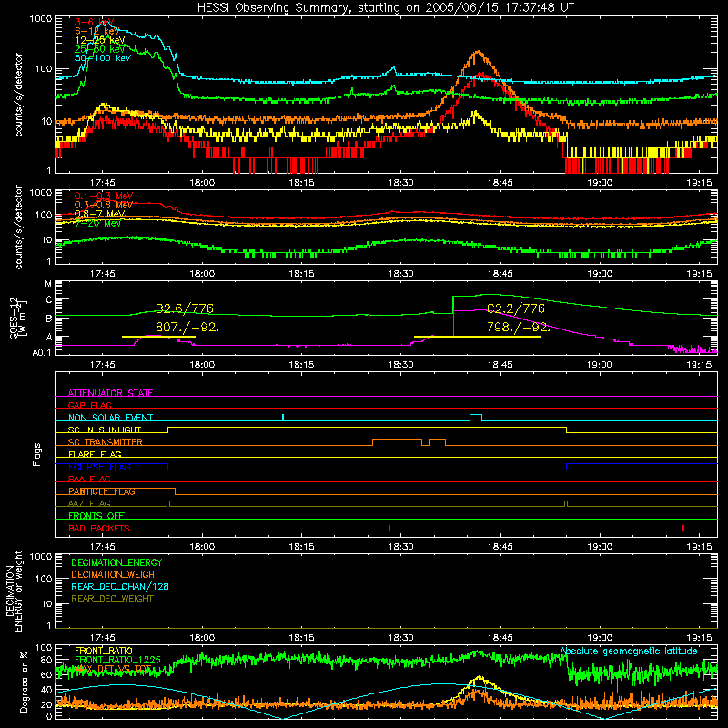Click the REAR_DEC_WEIGHT legend label

point(112,599)
